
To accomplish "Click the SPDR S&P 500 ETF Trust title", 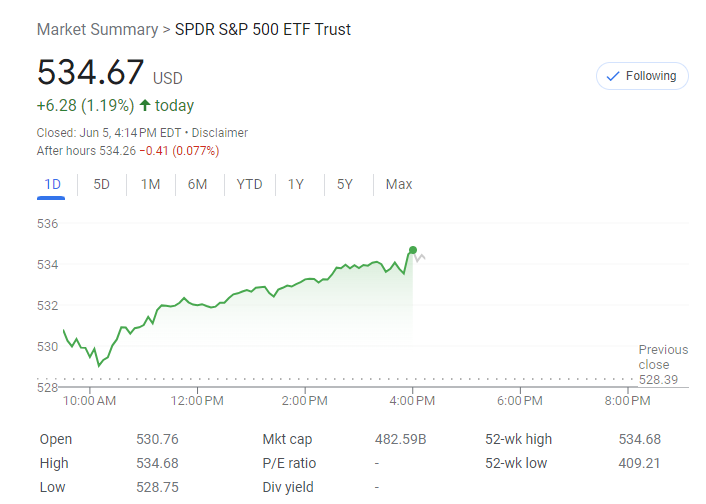I will (263, 29).
